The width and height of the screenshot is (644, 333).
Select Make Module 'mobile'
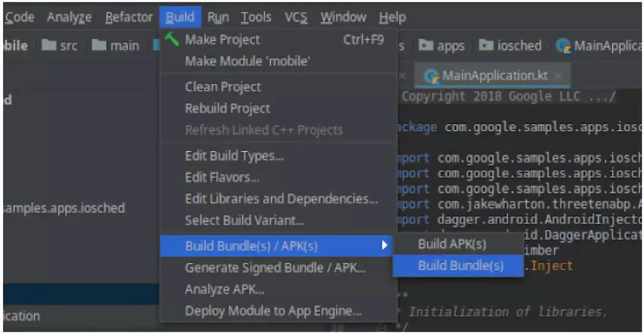278,61
